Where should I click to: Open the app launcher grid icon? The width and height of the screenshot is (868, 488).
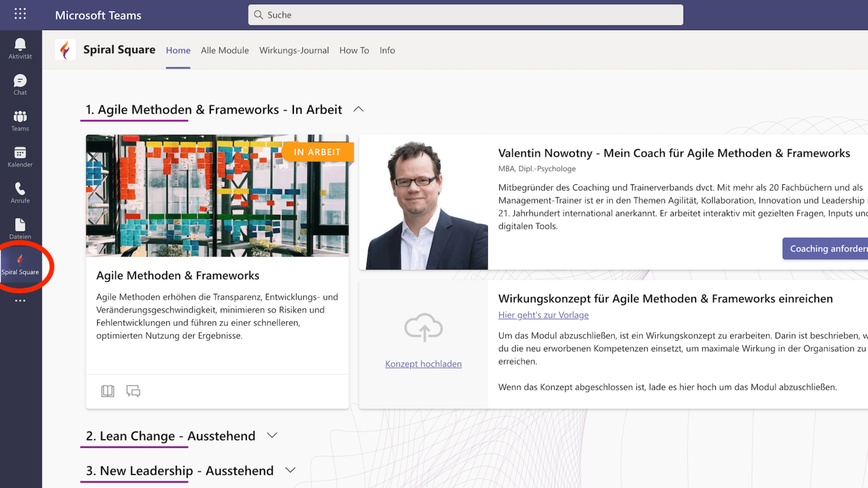[x=20, y=14]
